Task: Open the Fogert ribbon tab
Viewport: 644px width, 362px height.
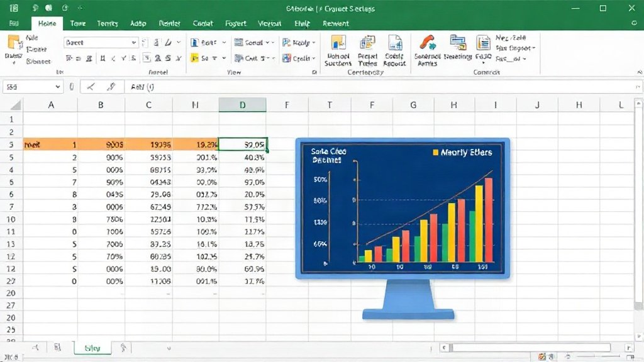Action: click(235, 23)
